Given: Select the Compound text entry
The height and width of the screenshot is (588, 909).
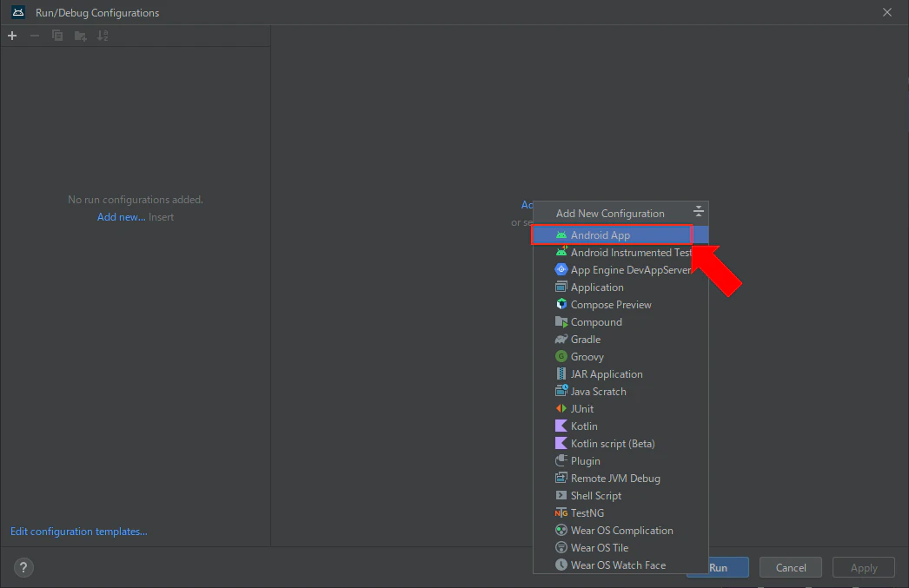Looking at the screenshot, I should click(596, 322).
